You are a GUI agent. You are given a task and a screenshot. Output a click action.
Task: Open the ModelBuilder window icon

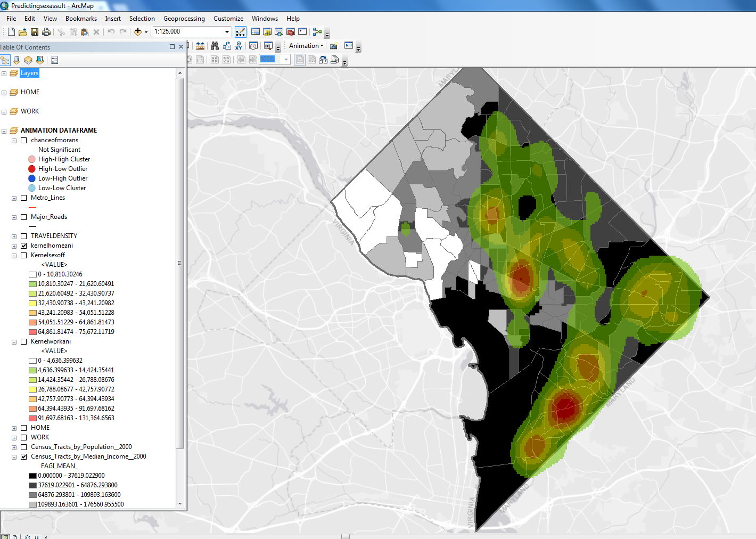[317, 32]
